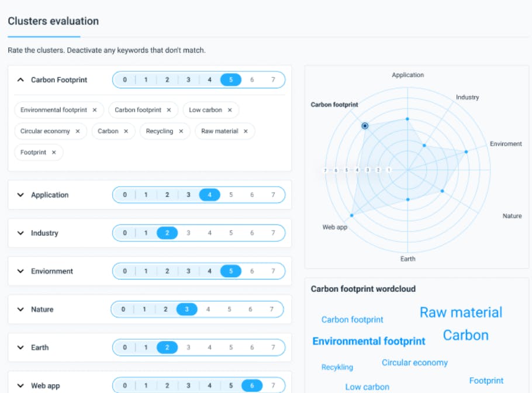The height and width of the screenshot is (393, 532).
Task: Select the Nature radar axis label
Action: pyautogui.click(x=512, y=216)
